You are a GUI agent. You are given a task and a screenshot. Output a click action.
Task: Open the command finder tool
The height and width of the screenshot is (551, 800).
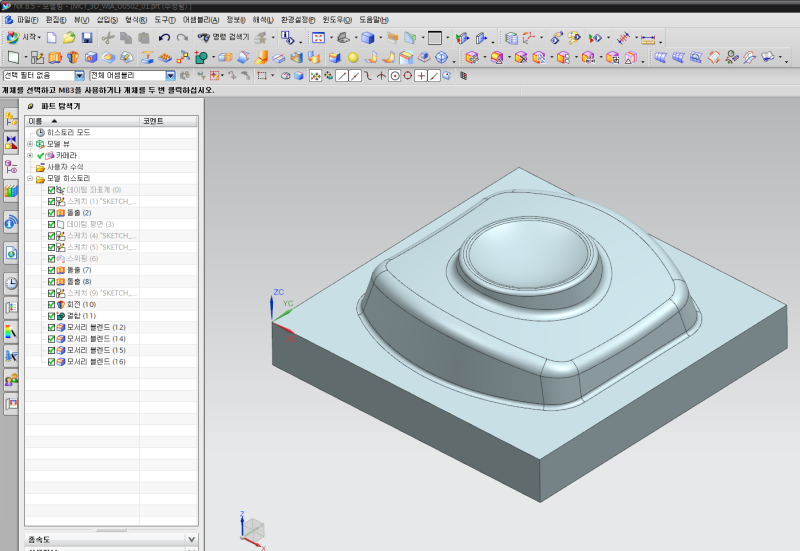pos(223,37)
